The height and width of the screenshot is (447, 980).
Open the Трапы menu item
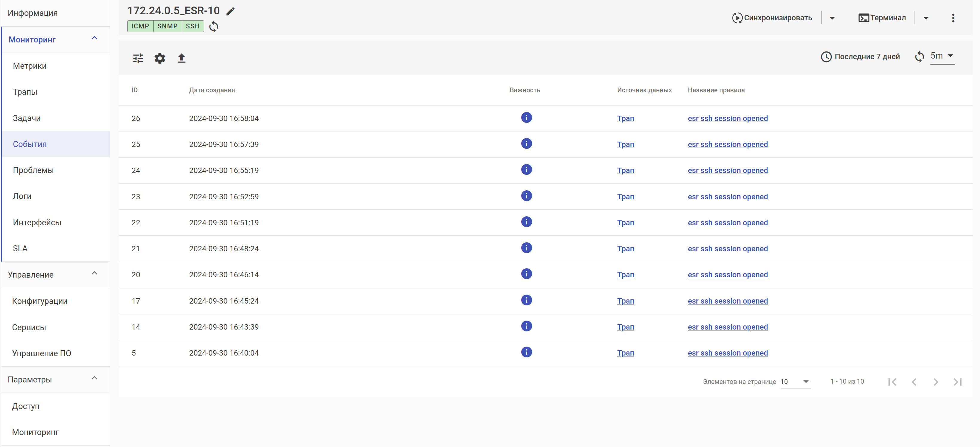pos(25,92)
